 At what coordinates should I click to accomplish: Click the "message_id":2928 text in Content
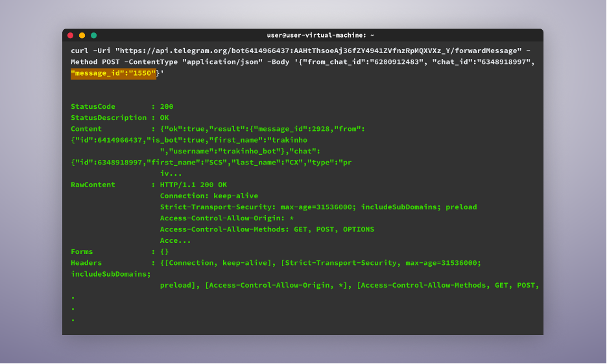294,129
